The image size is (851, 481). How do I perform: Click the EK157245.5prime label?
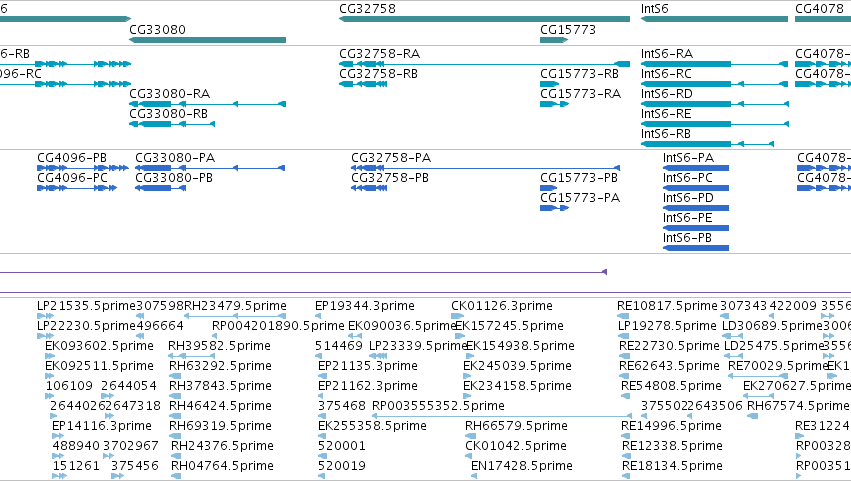[x=509, y=326]
